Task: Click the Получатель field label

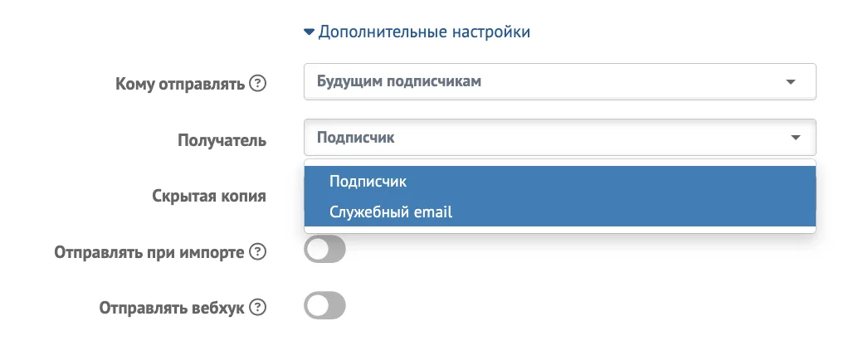Action: tap(222, 140)
